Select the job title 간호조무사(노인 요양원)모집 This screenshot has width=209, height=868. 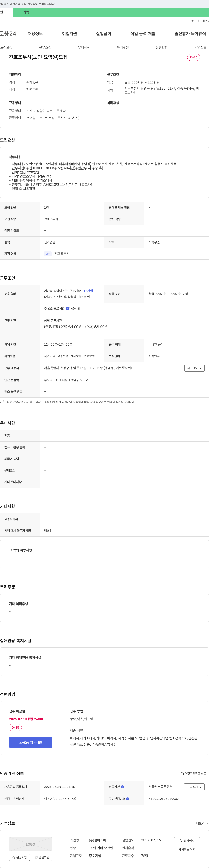(x=38, y=57)
